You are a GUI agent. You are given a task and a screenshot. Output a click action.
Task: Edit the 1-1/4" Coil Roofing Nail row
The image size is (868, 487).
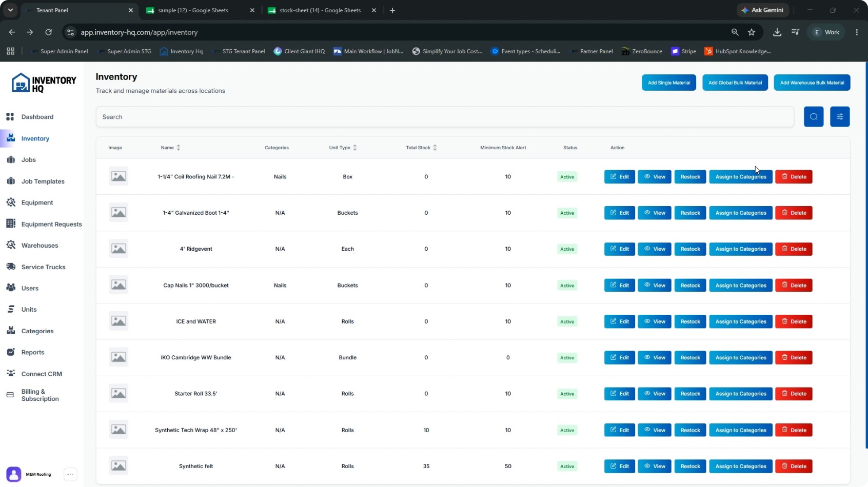620,177
